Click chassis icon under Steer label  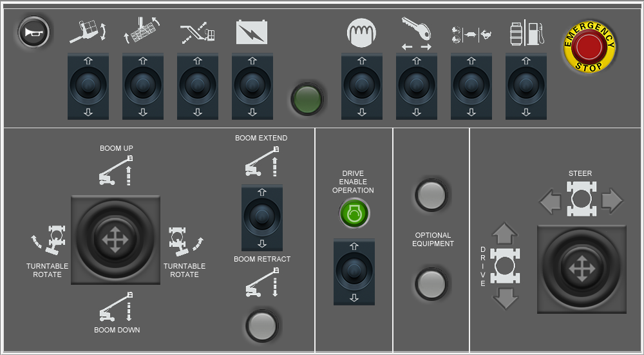(581, 199)
